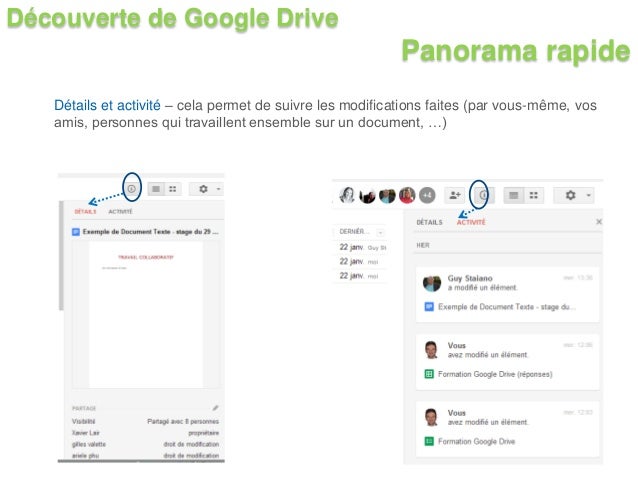Click the second collaborator avatar in dark tones
The height and width of the screenshot is (479, 638).
(367, 196)
